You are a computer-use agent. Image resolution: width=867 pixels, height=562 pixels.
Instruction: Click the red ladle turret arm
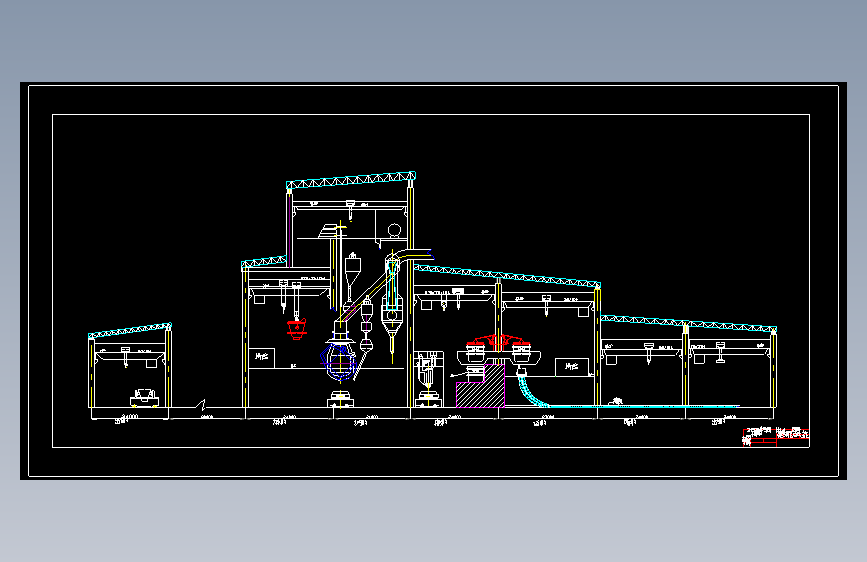click(498, 340)
